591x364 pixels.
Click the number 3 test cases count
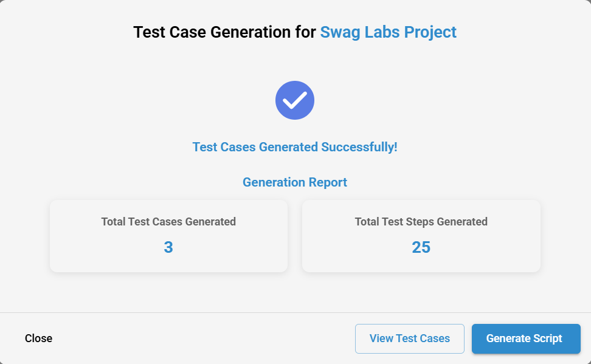pyautogui.click(x=168, y=247)
